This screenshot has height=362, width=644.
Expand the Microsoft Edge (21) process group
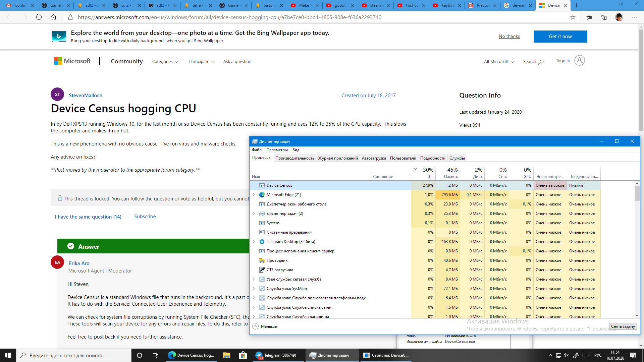pos(254,195)
